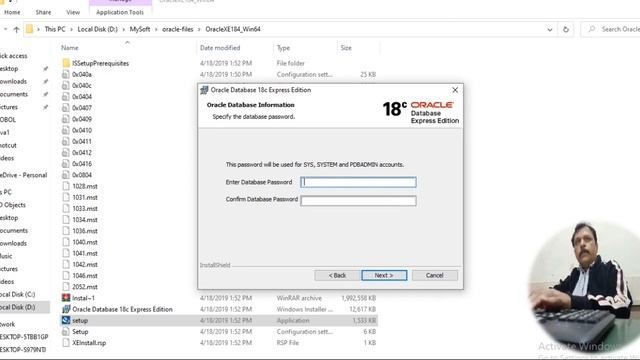Open OneDrive - Personal in sidebar
The width and height of the screenshot is (640, 360).
[23, 175]
